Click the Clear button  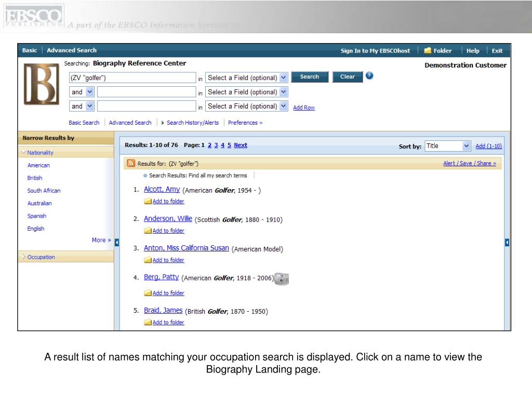pos(348,77)
